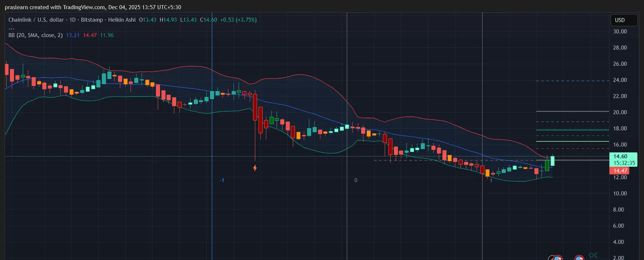Click the red 14.47 value in BB legend

point(90,35)
